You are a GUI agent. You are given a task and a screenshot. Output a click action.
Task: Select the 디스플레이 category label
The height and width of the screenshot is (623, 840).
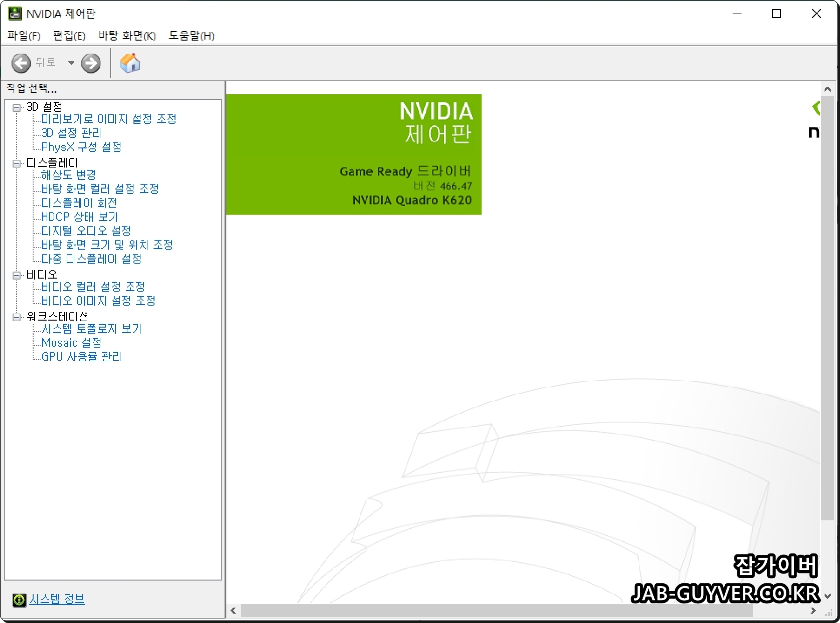point(52,163)
